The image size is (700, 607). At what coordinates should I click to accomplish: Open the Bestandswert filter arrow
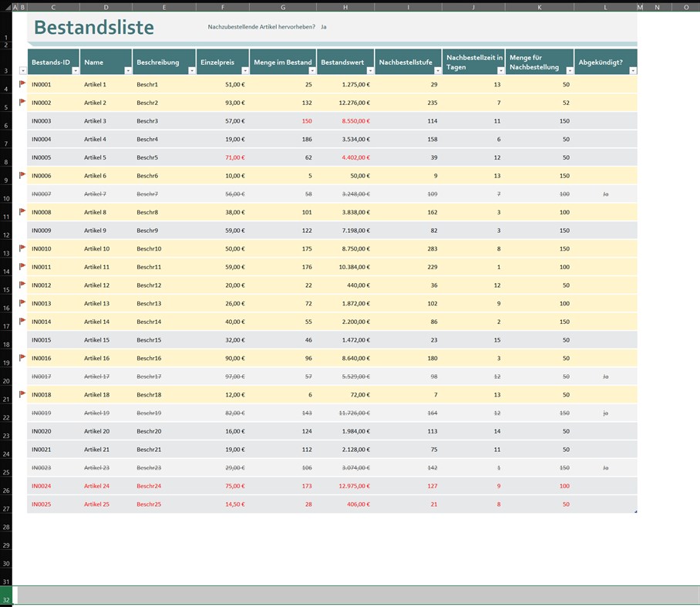pos(370,70)
